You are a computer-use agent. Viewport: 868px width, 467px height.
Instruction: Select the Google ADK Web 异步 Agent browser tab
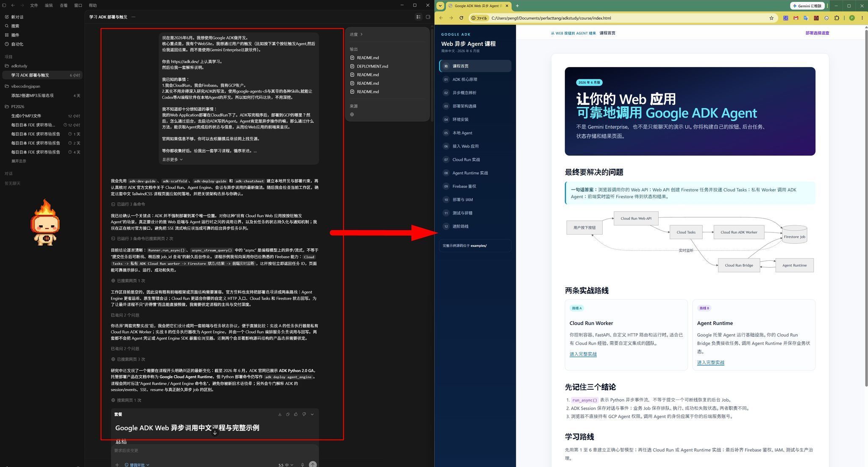[x=478, y=6]
